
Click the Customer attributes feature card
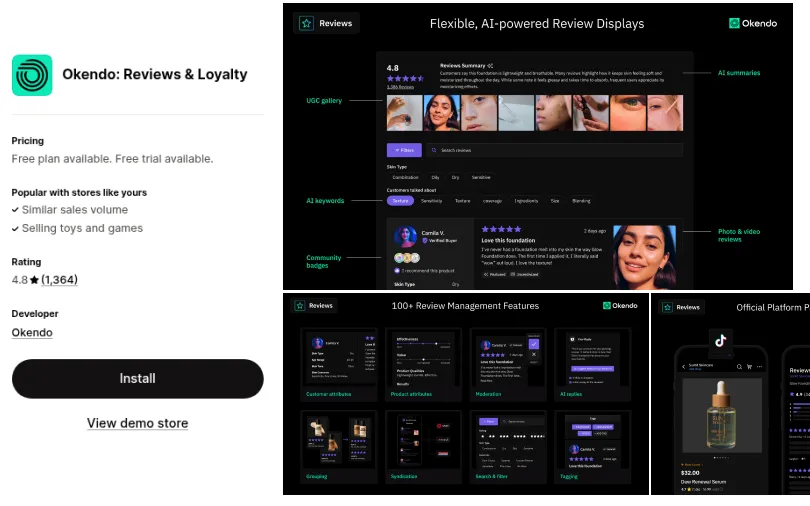[x=338, y=365]
